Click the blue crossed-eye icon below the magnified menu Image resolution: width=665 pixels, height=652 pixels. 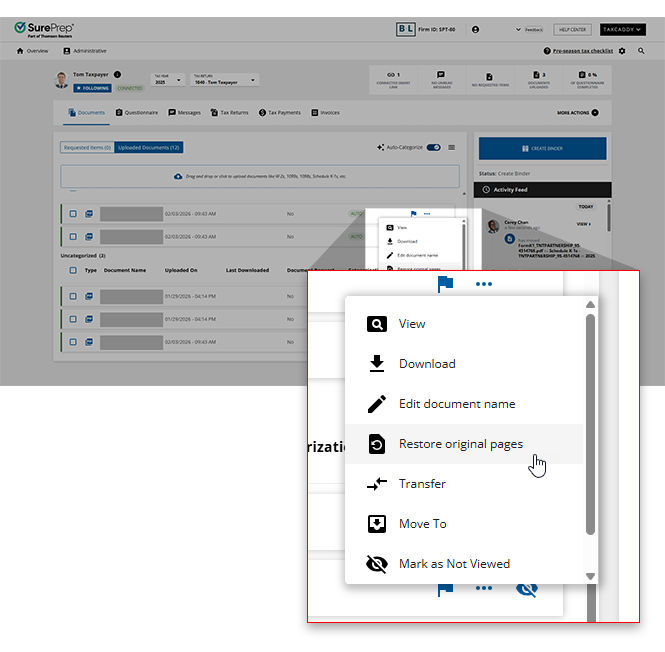pos(527,589)
